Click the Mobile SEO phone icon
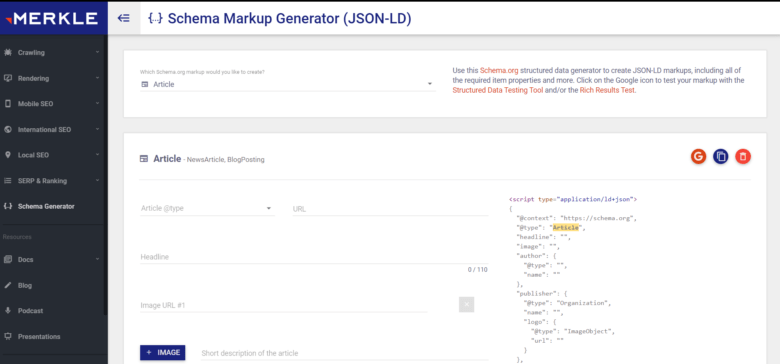780x364 pixels. (x=7, y=103)
